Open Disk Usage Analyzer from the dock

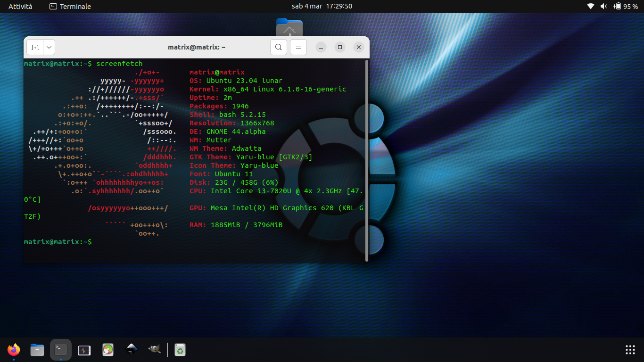pyautogui.click(x=108, y=350)
